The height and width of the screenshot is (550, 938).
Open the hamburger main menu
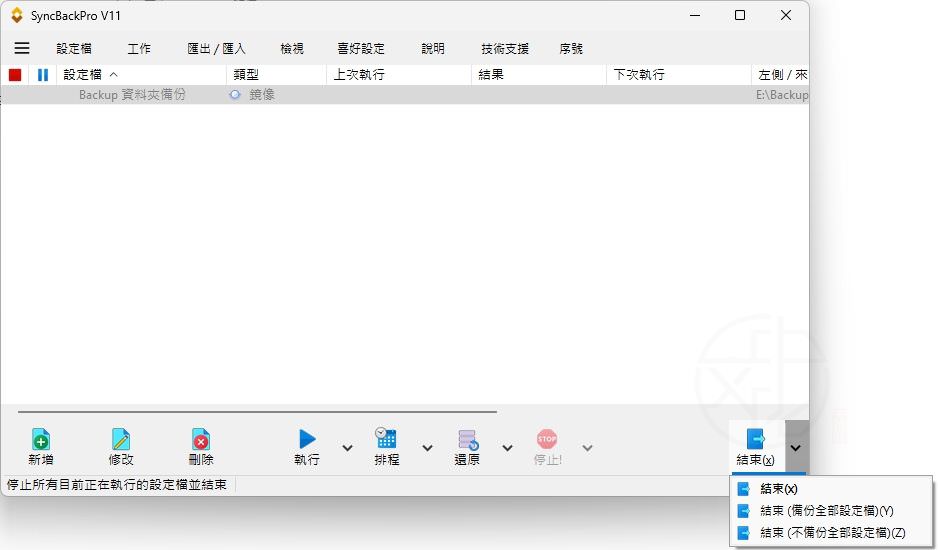(x=21, y=48)
